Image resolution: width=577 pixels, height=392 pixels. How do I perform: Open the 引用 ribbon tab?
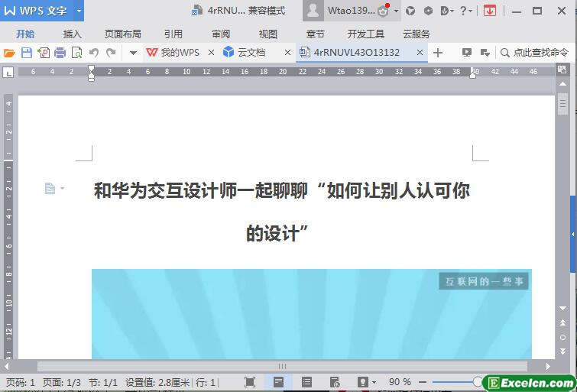tap(173, 34)
